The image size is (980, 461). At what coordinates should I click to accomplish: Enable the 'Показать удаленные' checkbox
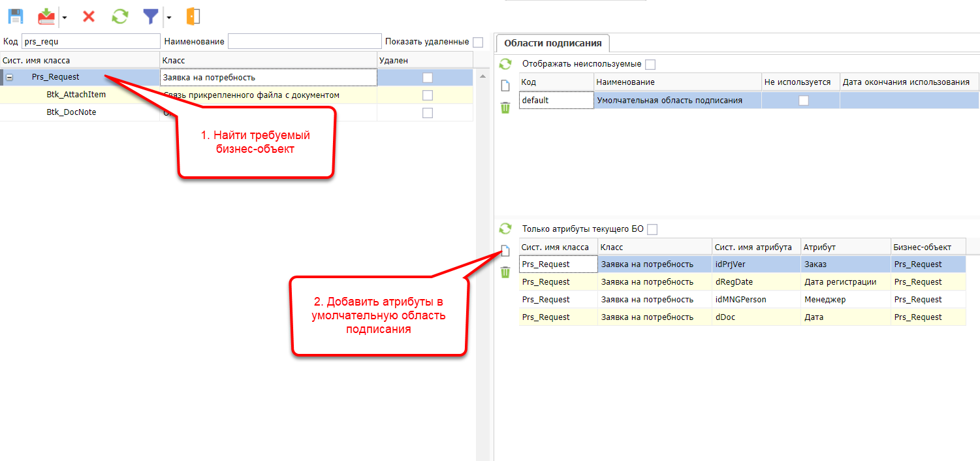[478, 42]
